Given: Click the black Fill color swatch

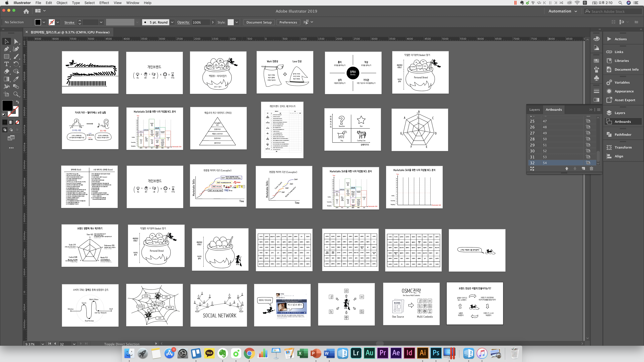Looking at the screenshot, I should click(8, 105).
